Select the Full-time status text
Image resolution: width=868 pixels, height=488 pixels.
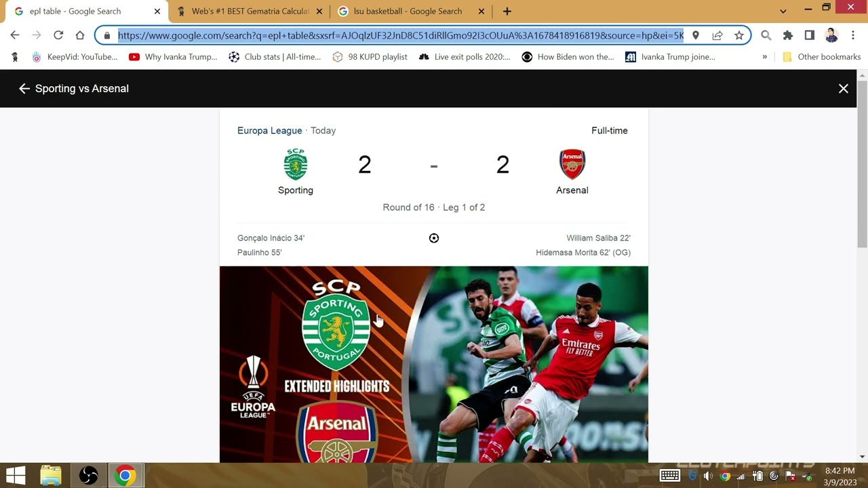pos(610,130)
